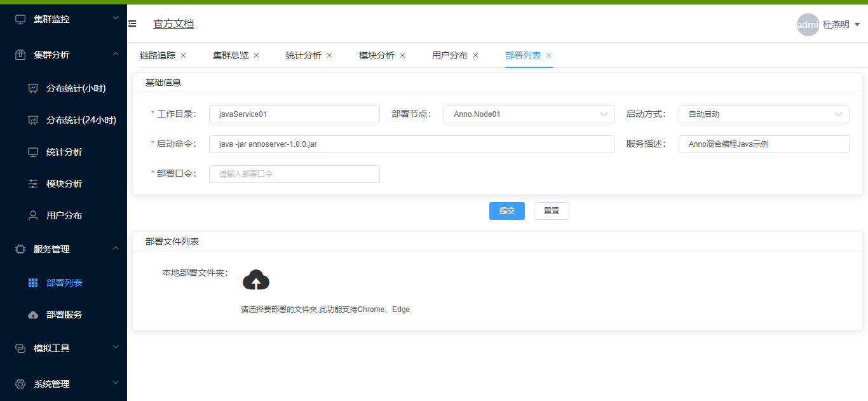Viewport: 868px width, 401px height.
Task: Click the 系统管理 gear icon
Action: tap(20, 384)
